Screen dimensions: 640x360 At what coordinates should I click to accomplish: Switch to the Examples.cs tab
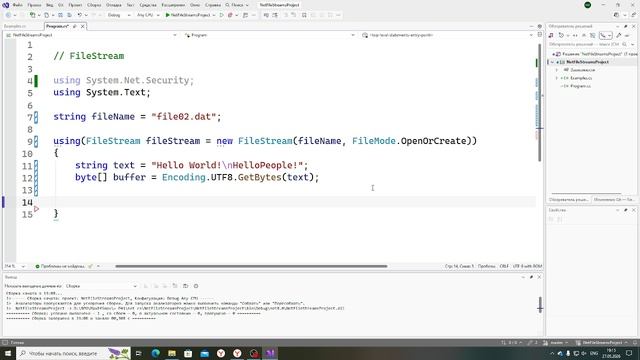click(x=15, y=26)
